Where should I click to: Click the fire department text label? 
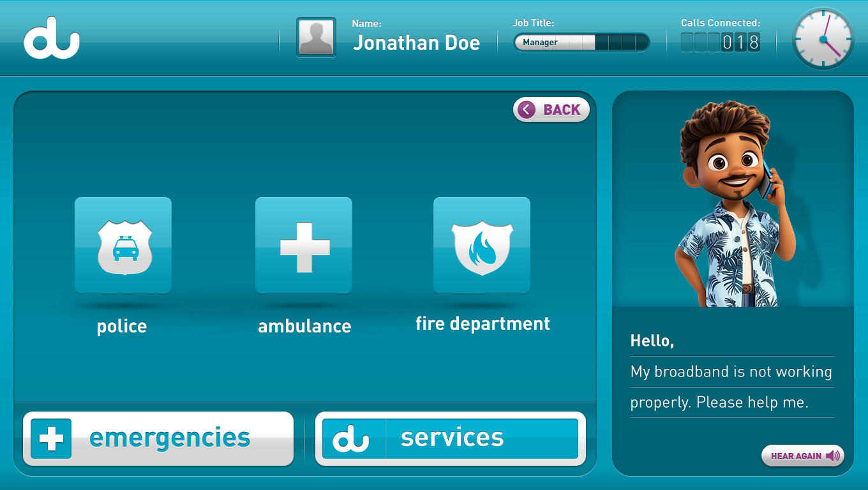click(x=483, y=323)
